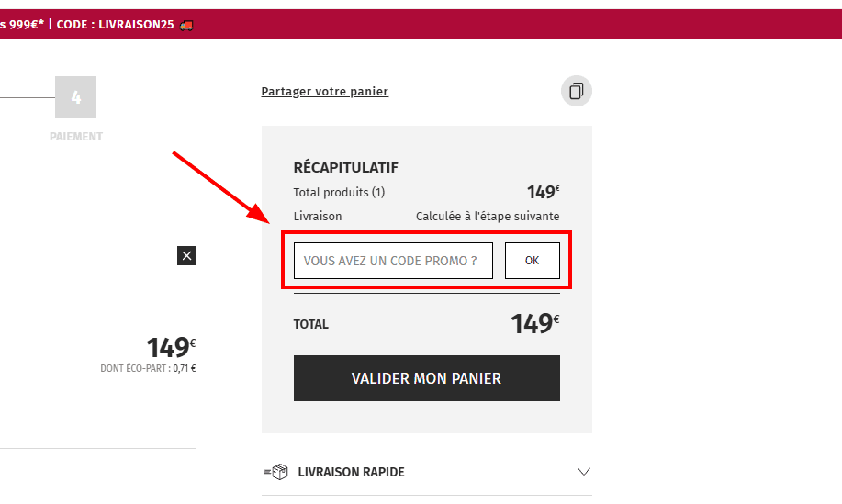Click the bold 149€ in the Total row
Viewport: 842px width, 504px height.
click(x=534, y=324)
